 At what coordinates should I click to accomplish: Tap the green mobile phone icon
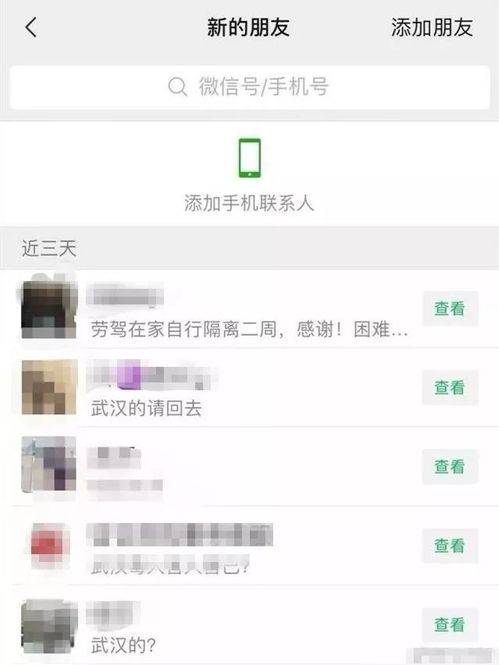(250, 158)
